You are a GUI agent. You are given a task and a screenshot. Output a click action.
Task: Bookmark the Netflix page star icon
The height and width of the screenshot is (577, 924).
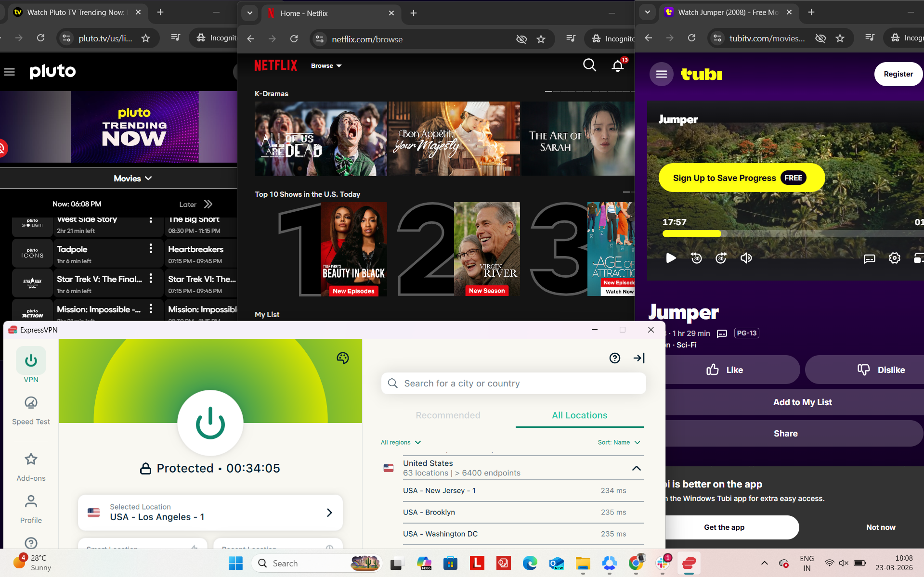[541, 39]
